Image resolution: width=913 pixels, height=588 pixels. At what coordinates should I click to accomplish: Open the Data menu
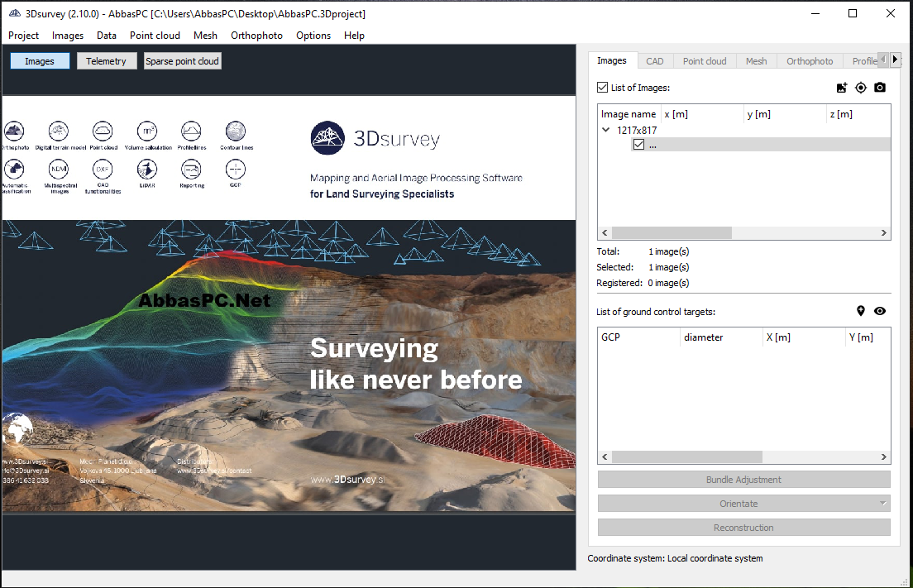point(107,36)
